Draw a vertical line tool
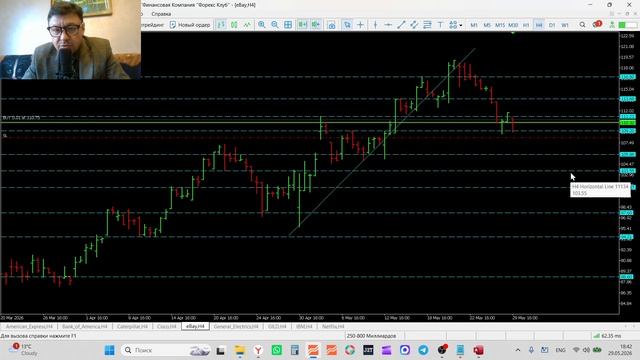Image resolution: width=640 pixels, height=360 pixels. pyautogui.click(x=375, y=25)
